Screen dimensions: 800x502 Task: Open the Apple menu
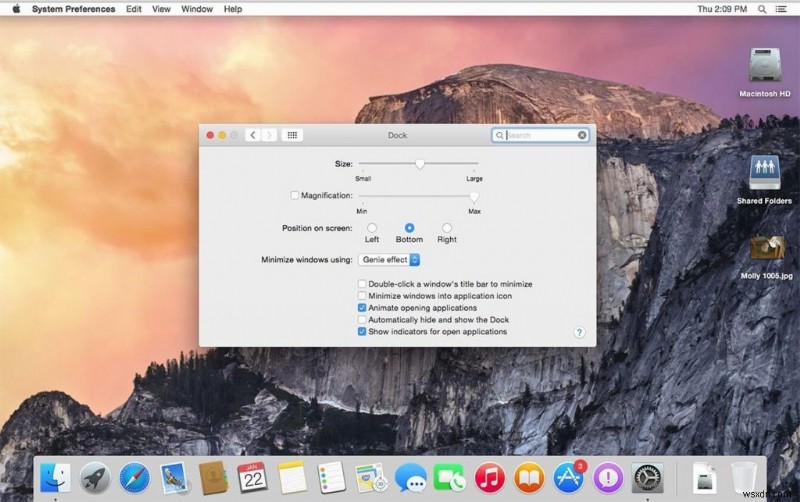pos(16,9)
